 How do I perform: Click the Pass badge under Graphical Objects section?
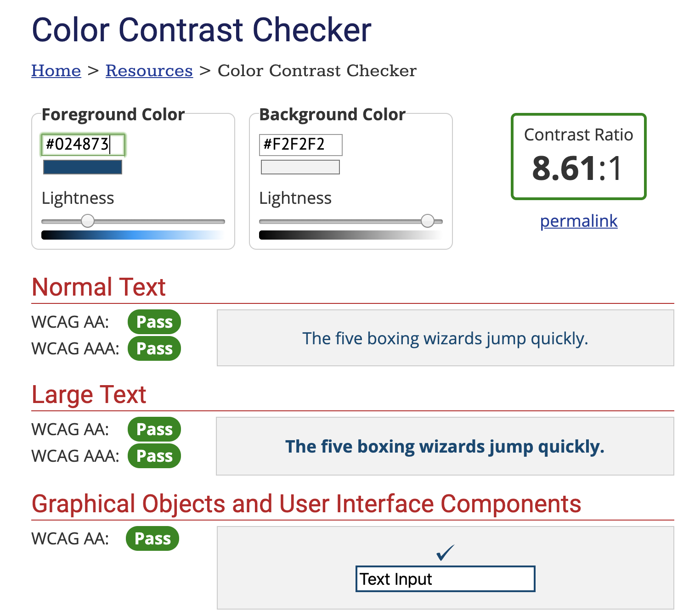pyautogui.click(x=152, y=539)
